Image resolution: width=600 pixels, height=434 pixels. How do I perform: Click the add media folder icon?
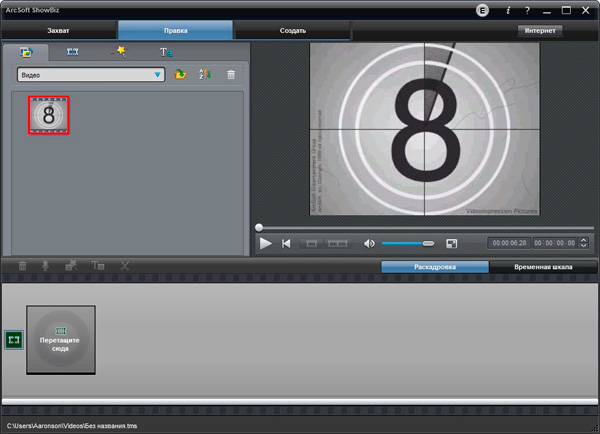pyautogui.click(x=181, y=75)
